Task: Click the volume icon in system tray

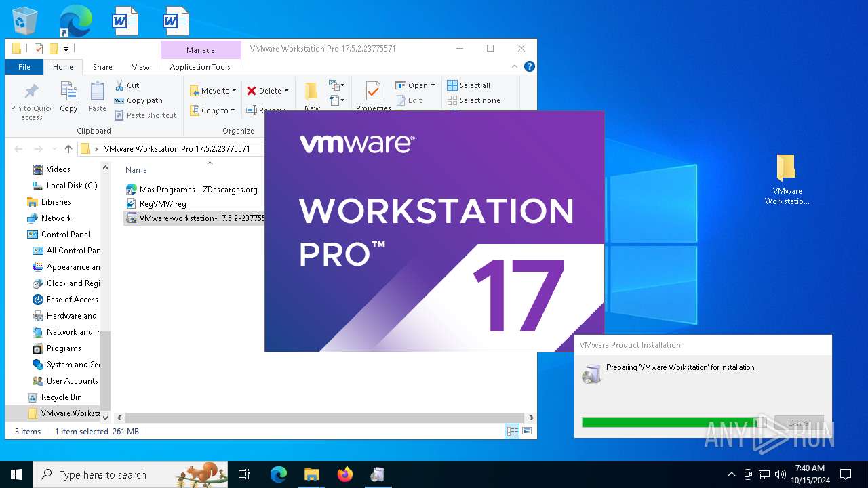Action: click(x=781, y=474)
